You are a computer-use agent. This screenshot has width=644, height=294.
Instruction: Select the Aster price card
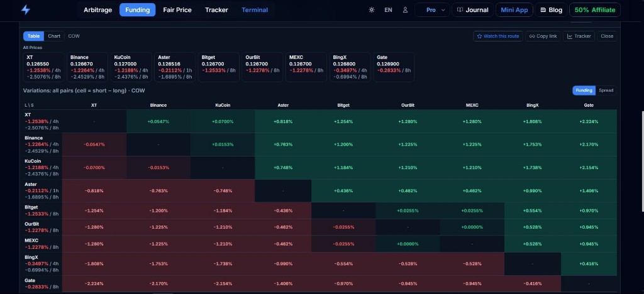[x=175, y=67]
